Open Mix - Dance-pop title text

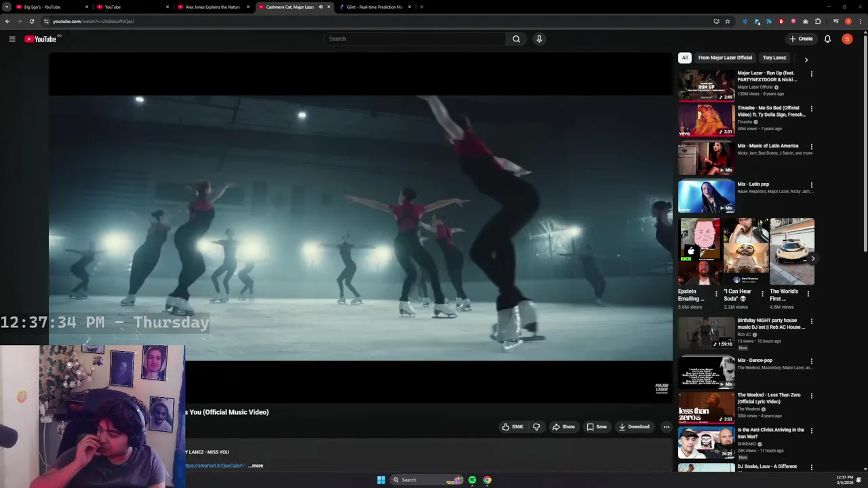tap(755, 361)
